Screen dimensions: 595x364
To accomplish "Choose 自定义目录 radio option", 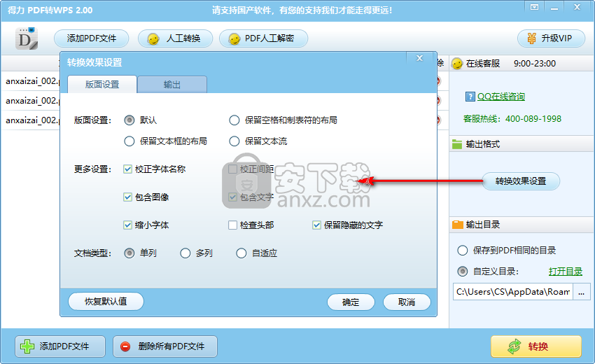I will click(462, 272).
